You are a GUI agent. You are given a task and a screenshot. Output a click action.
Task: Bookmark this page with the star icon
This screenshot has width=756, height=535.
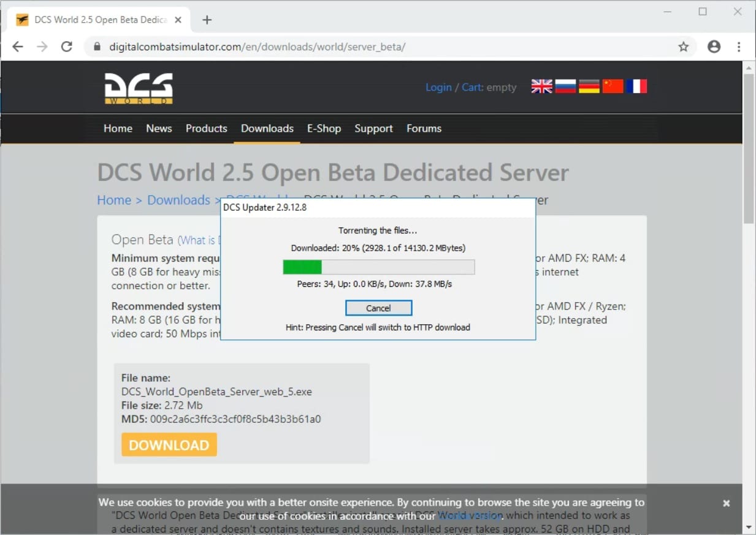tap(683, 47)
